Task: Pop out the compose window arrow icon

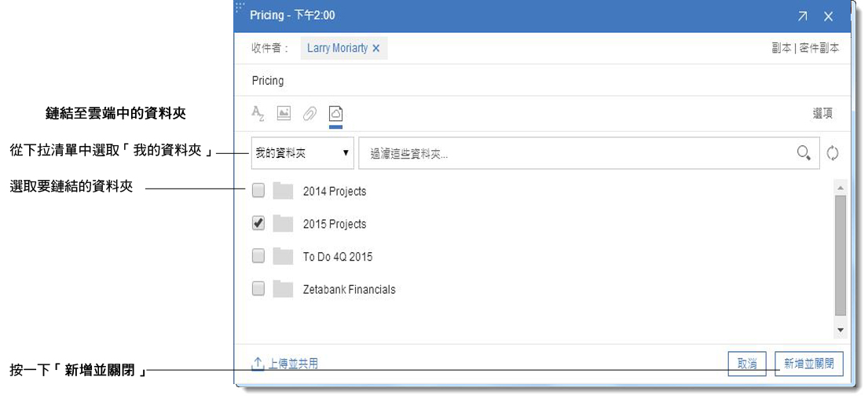Action: click(x=802, y=16)
